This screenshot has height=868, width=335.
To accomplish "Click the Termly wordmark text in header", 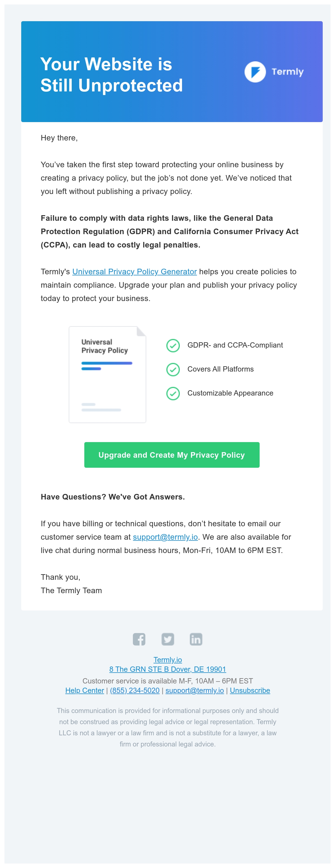I will [x=288, y=72].
